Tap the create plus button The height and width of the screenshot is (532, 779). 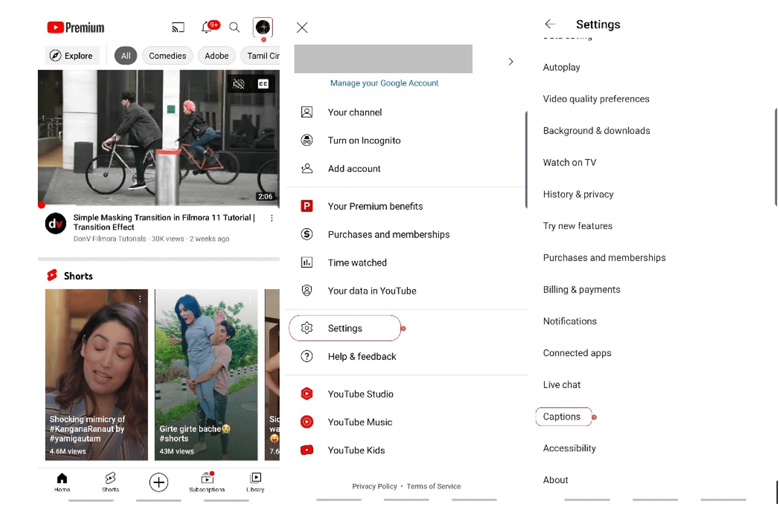(x=159, y=483)
